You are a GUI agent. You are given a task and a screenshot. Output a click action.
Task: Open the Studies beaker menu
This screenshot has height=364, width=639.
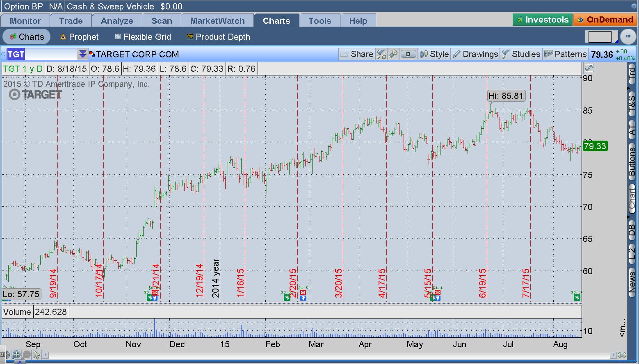pyautogui.click(x=521, y=54)
